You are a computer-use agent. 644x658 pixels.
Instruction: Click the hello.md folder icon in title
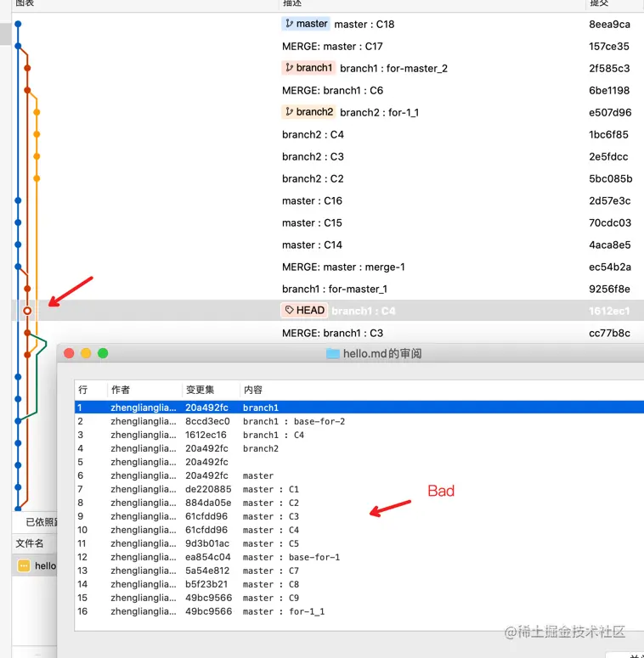332,354
